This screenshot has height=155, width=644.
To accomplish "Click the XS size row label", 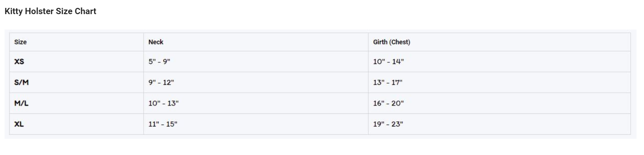I will tap(19, 62).
